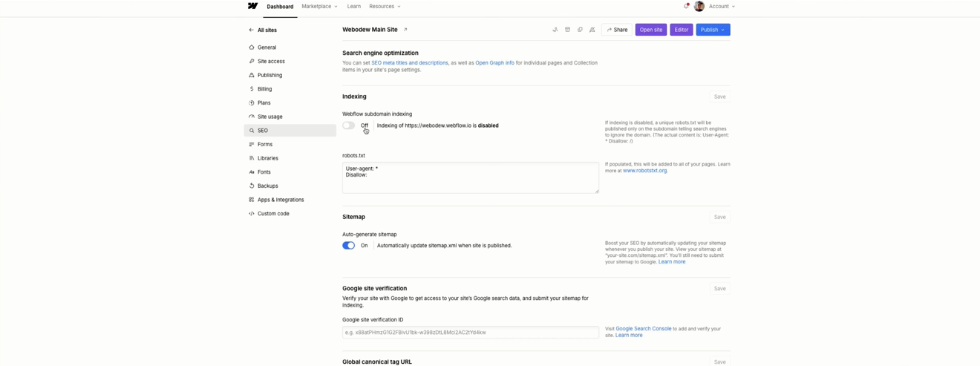The height and width of the screenshot is (366, 980).
Task: Click the Google site verification ID field
Action: point(471,333)
